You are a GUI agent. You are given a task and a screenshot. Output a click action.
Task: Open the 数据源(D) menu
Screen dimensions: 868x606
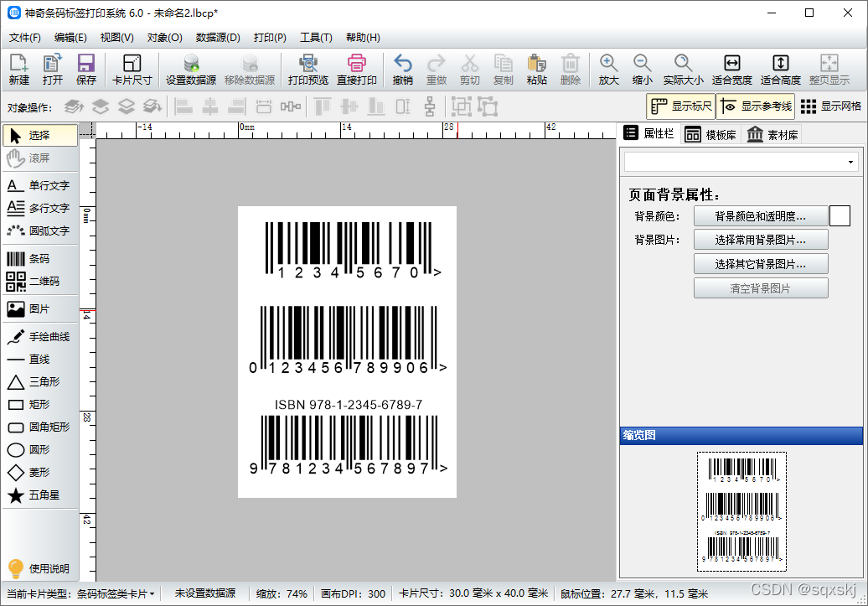tap(218, 38)
